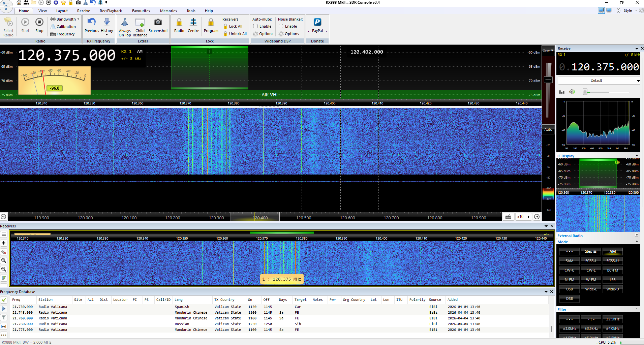Click the home icon in quick access toolbar

coord(19,2)
